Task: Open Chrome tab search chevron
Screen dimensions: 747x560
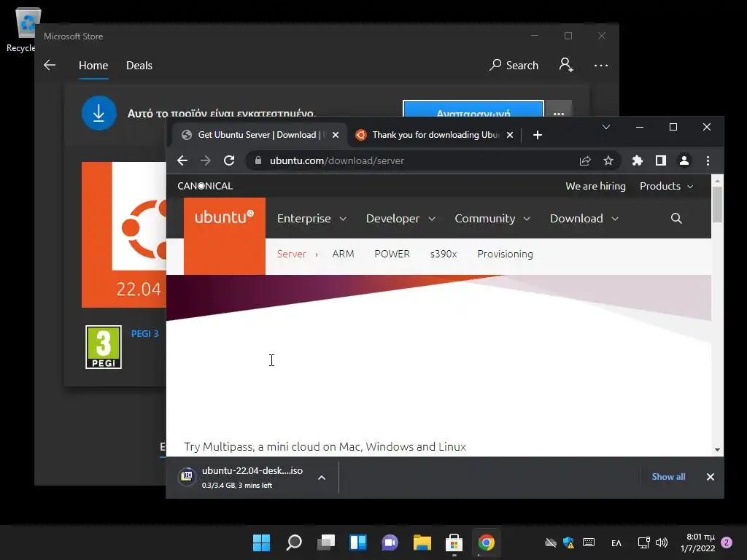Action: pyautogui.click(x=606, y=127)
